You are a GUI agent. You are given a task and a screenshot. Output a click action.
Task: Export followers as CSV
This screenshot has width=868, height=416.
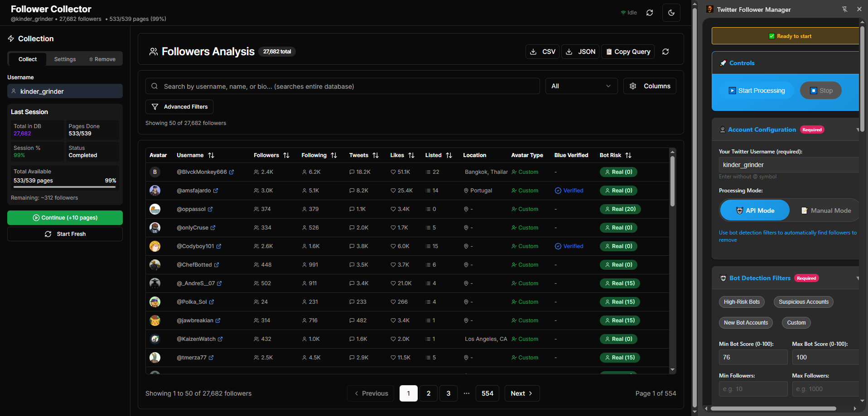[542, 52]
